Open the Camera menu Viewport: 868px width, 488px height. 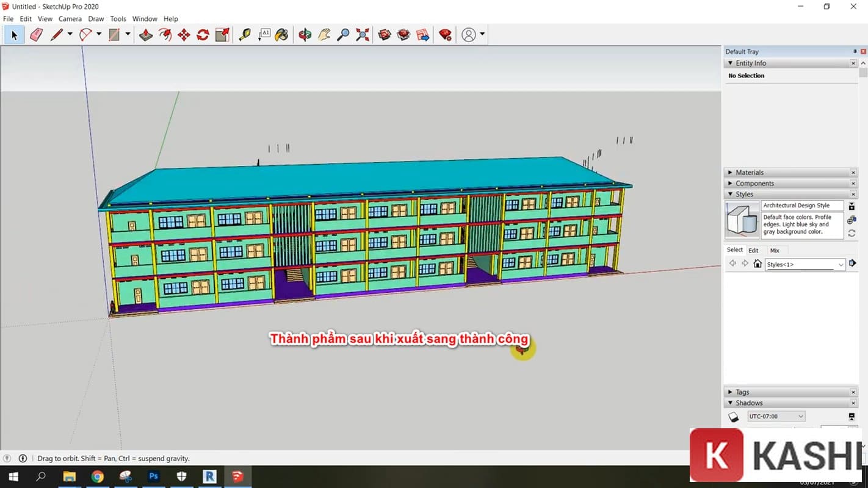pyautogui.click(x=70, y=19)
